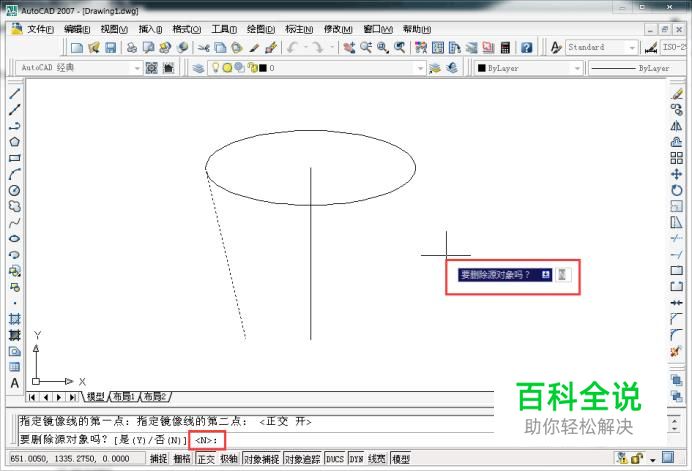Click the black layer color swatch
This screenshot has height=471, width=692.
tap(263, 68)
